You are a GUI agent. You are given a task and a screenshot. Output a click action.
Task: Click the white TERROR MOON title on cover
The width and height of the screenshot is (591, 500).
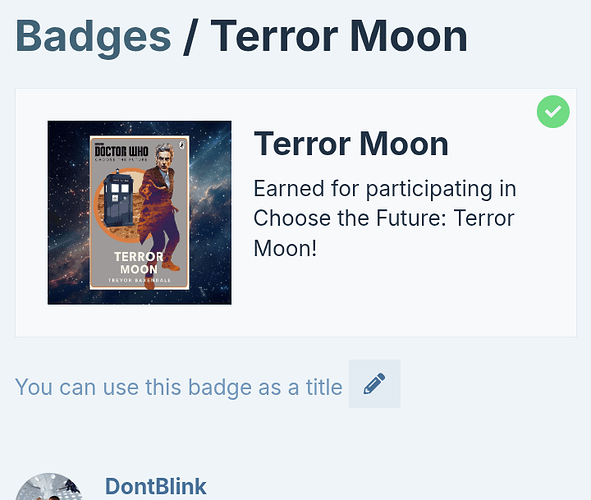tap(139, 263)
